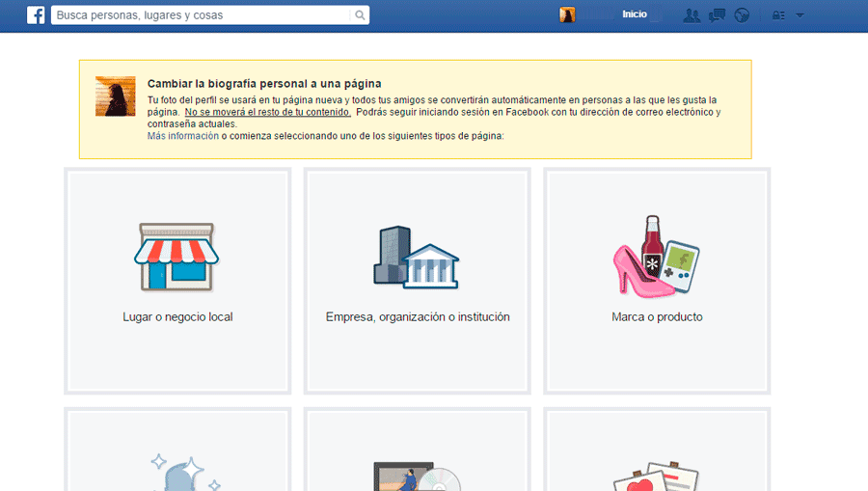This screenshot has height=491, width=868.
Task: Choose Empresa, organización o institución label
Action: pos(418,316)
